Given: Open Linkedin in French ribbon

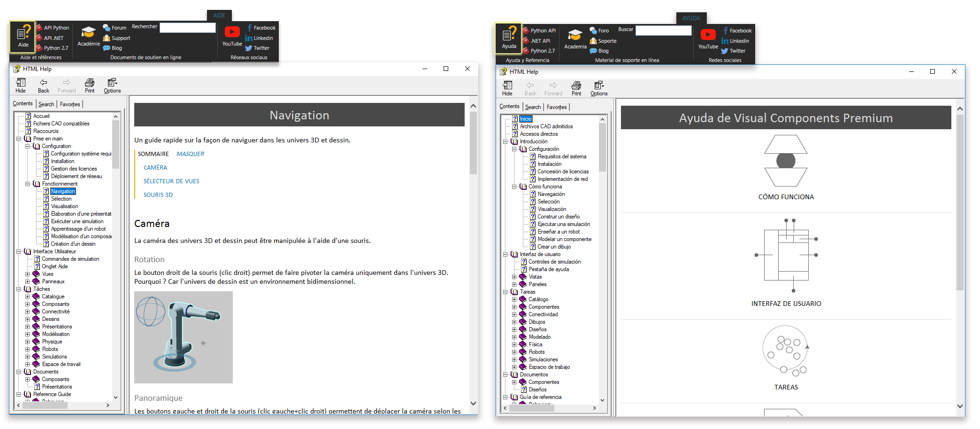Looking at the screenshot, I should pyautogui.click(x=259, y=38).
